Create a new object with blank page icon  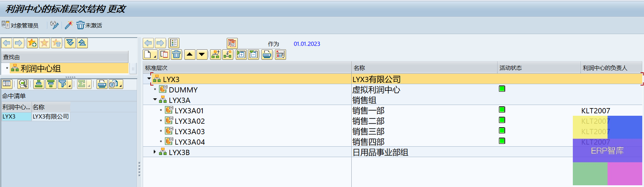click(x=148, y=55)
